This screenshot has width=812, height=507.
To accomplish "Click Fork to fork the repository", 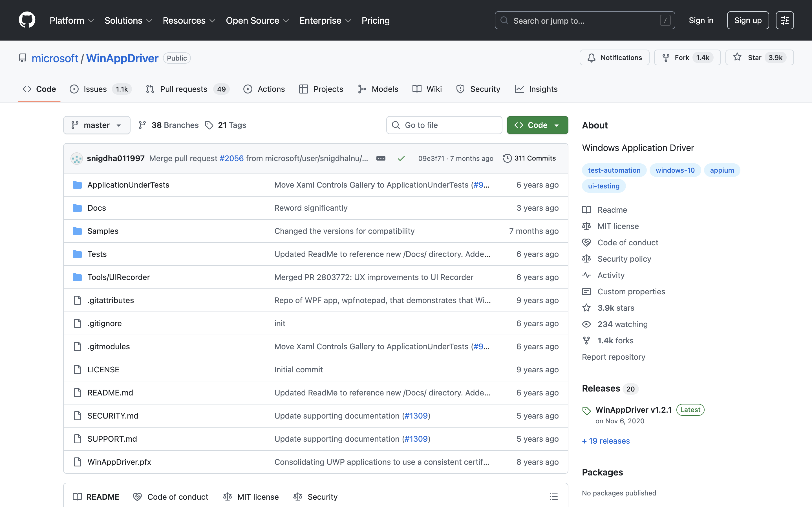I will point(687,57).
